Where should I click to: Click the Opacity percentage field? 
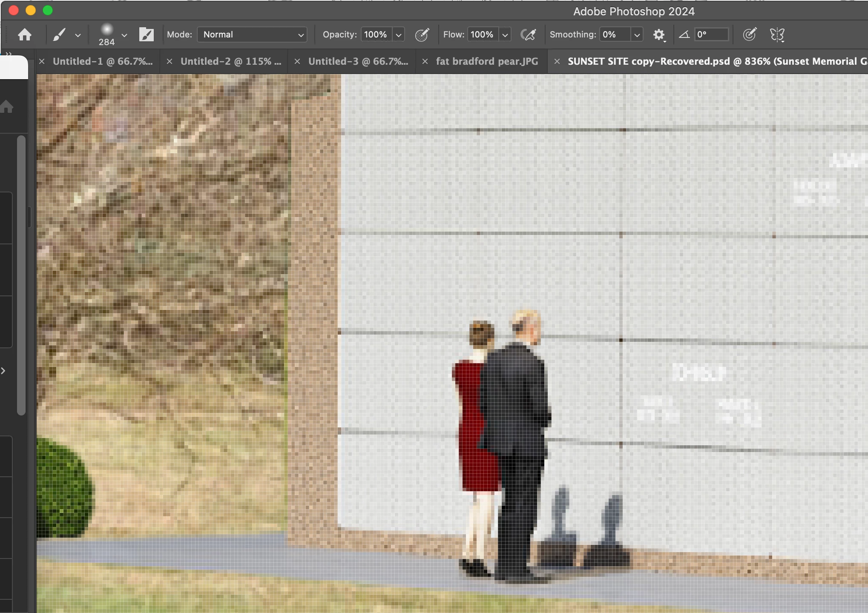pyautogui.click(x=376, y=34)
